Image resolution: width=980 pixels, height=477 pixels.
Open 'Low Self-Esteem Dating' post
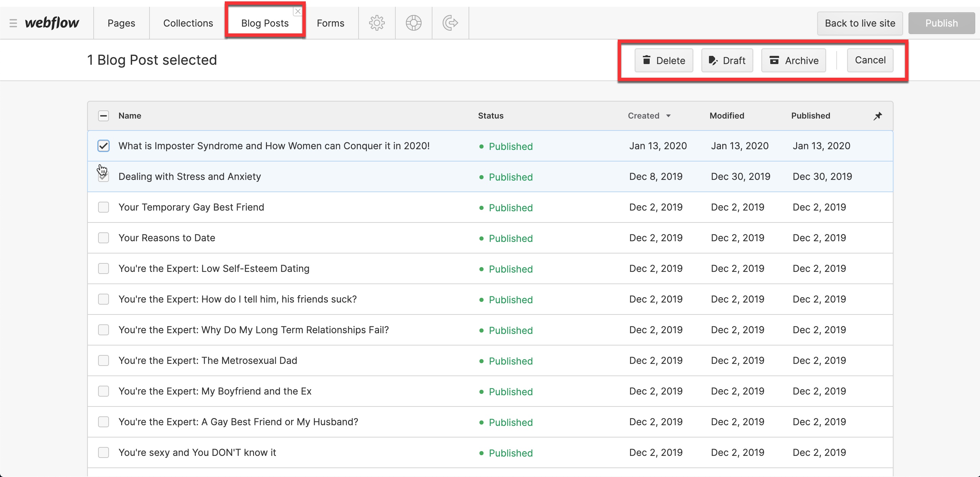[214, 268]
